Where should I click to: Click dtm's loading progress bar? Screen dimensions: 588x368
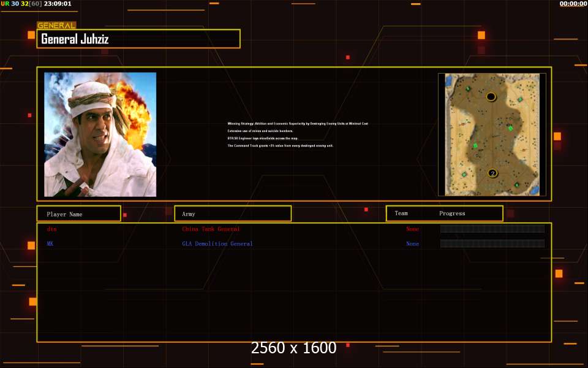[x=492, y=229]
